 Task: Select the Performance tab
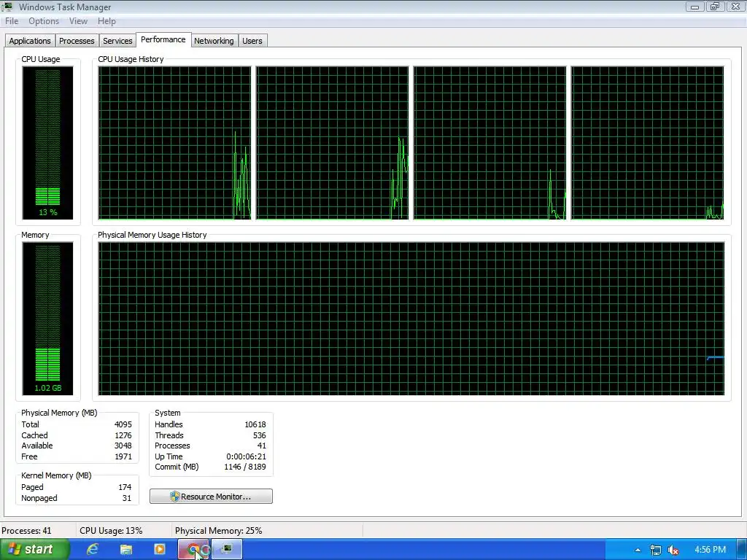tap(163, 39)
